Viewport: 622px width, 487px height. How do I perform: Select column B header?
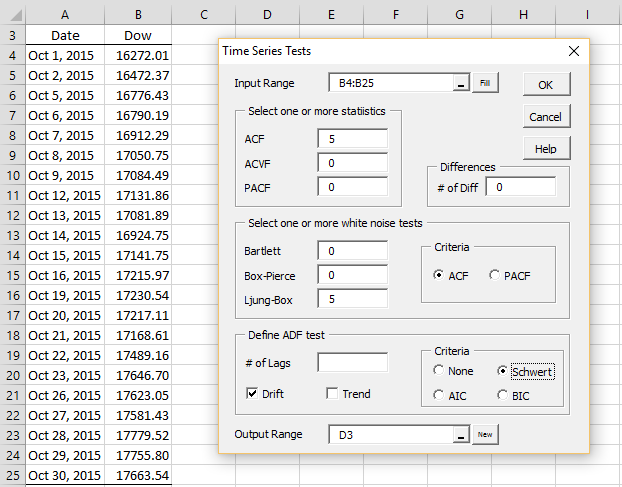(138, 15)
